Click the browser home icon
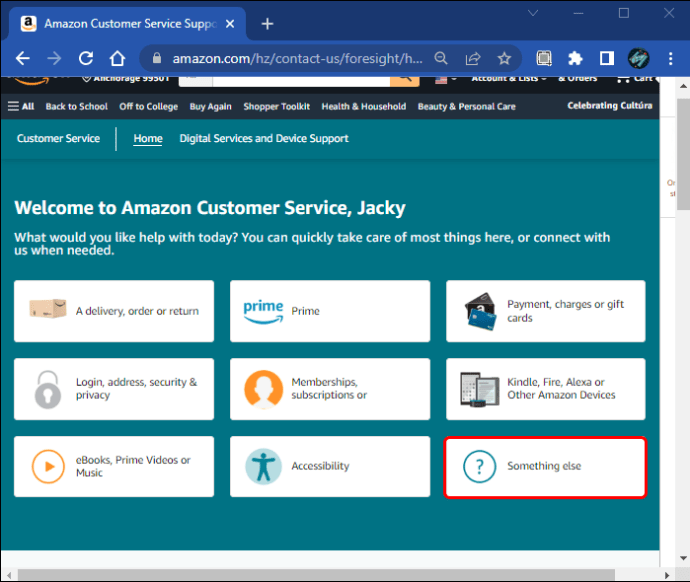Viewport: 690px width, 582px height. (x=118, y=58)
